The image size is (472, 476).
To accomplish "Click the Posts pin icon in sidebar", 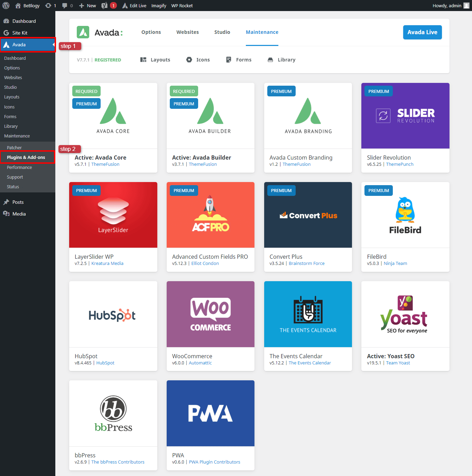I will [x=6, y=202].
